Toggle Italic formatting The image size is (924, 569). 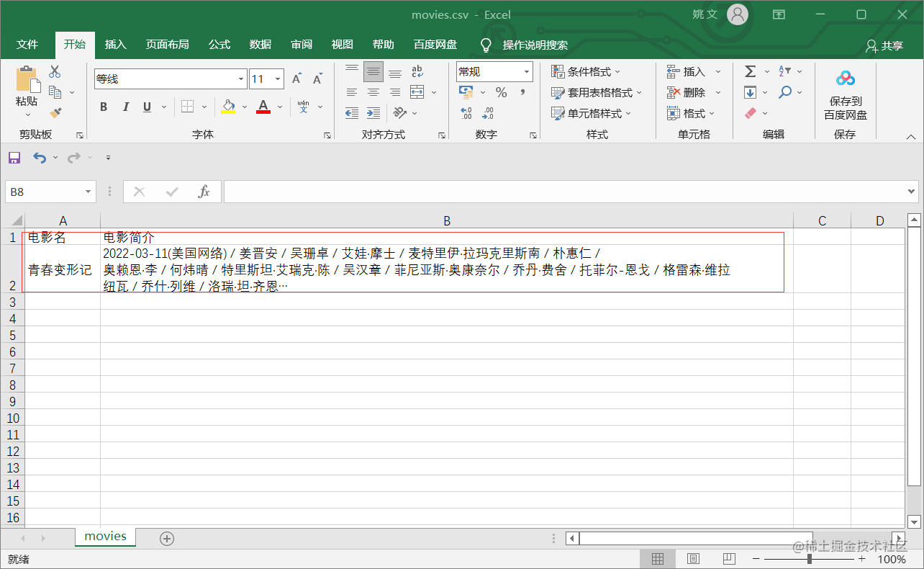pyautogui.click(x=126, y=107)
